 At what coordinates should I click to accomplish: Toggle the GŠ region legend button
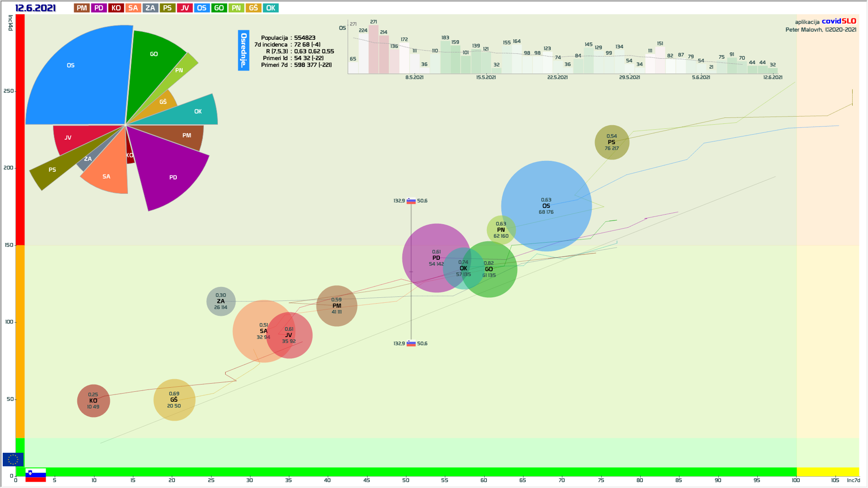tap(253, 8)
